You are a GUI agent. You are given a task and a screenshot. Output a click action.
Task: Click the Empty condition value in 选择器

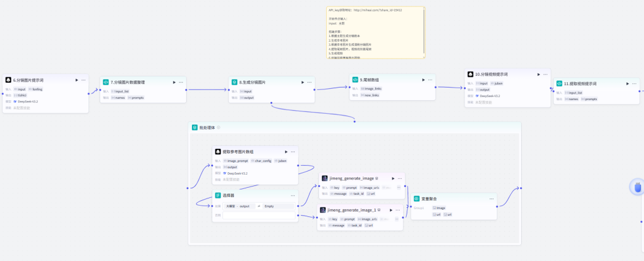pos(278,206)
